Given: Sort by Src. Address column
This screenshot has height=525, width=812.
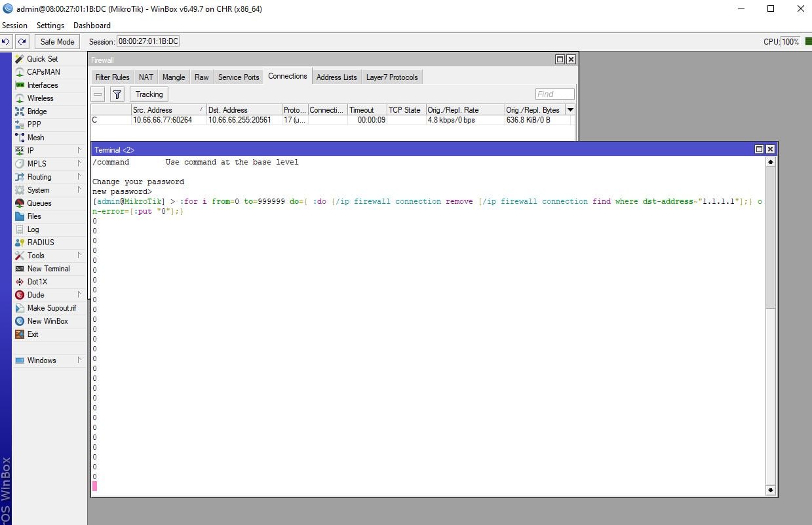Looking at the screenshot, I should 168,110.
